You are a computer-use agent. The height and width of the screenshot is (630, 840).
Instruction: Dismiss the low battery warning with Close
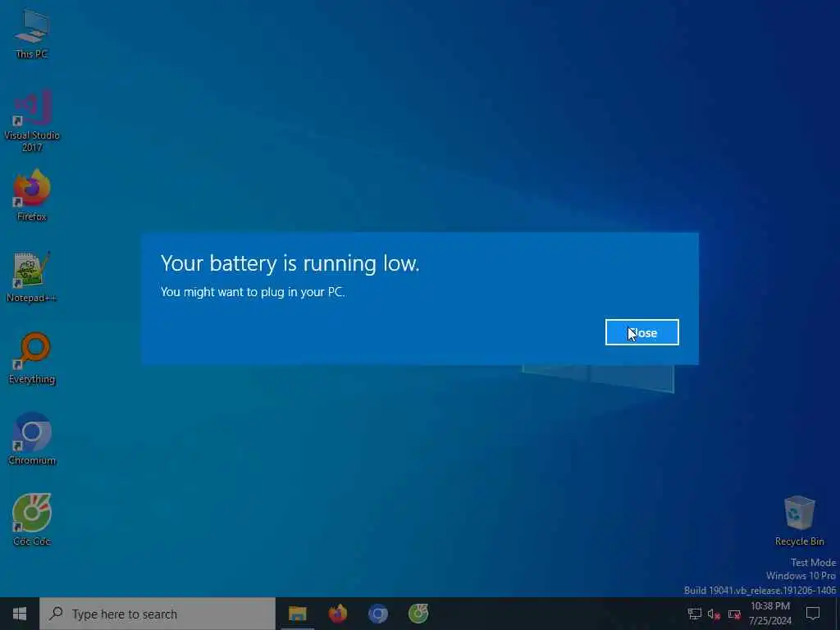641,332
